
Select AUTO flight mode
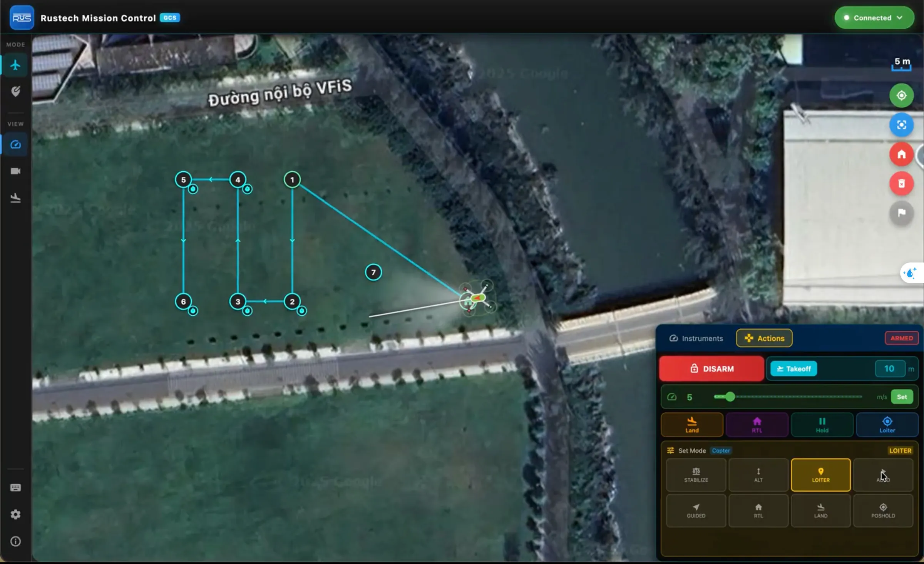pos(883,475)
